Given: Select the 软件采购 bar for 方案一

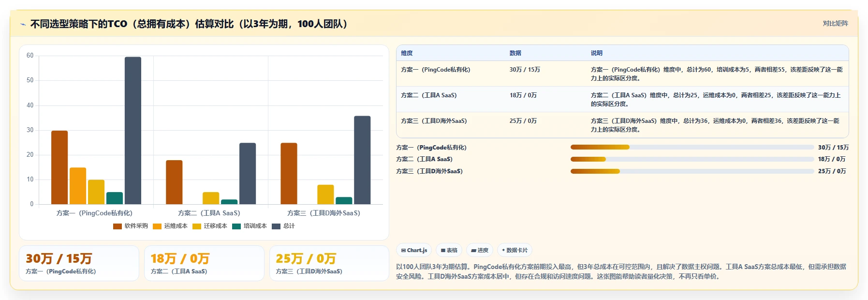Looking at the screenshot, I should click(x=59, y=167).
